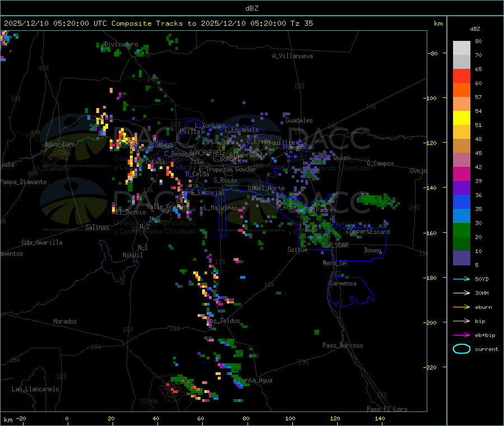Screen dimensions: 504x426
Task: Click the 'Punta_Agua' map label
Action: pos(256,380)
